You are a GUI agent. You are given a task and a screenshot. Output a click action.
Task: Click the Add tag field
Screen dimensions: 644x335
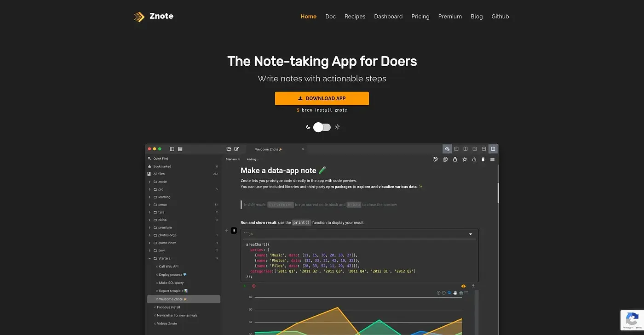pyautogui.click(x=253, y=159)
